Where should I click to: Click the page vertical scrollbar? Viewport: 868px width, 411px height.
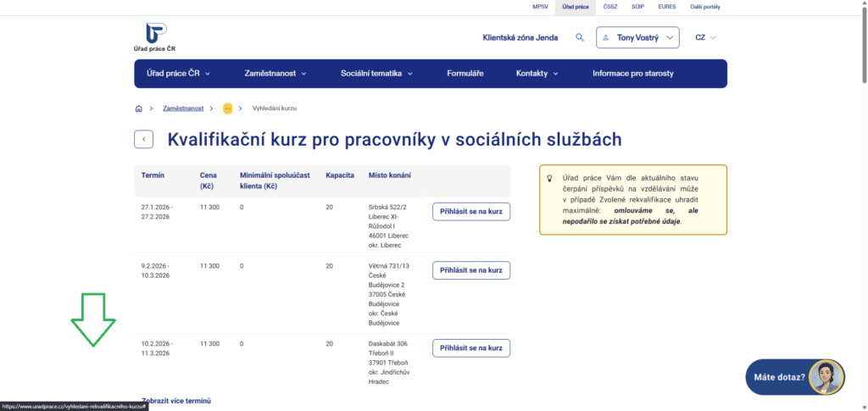pos(864,44)
